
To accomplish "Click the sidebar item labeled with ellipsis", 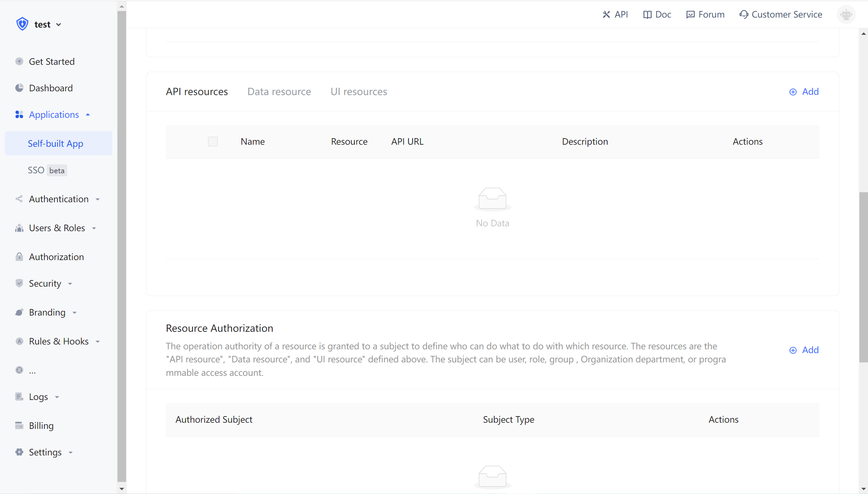I will (x=32, y=370).
